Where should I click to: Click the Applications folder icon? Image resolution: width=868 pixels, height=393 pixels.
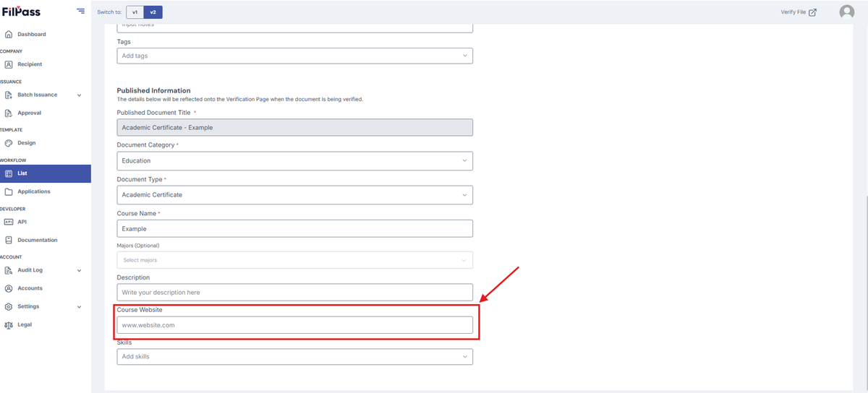[9, 191]
